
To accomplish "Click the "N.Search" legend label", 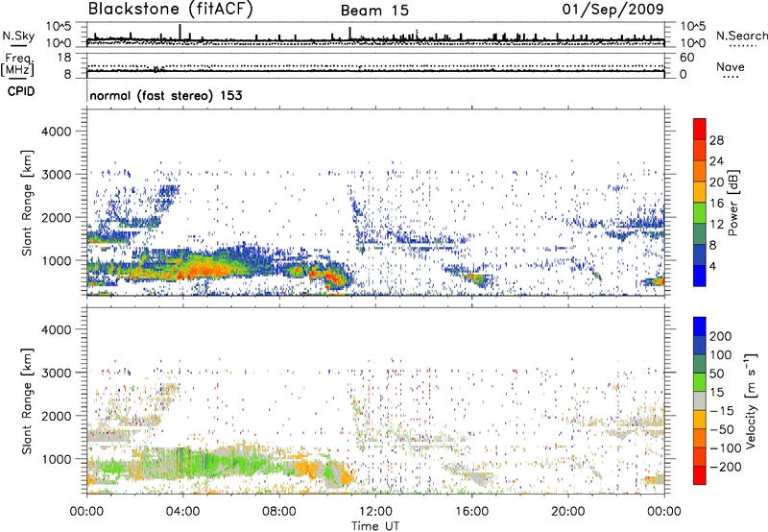I will [x=741, y=36].
